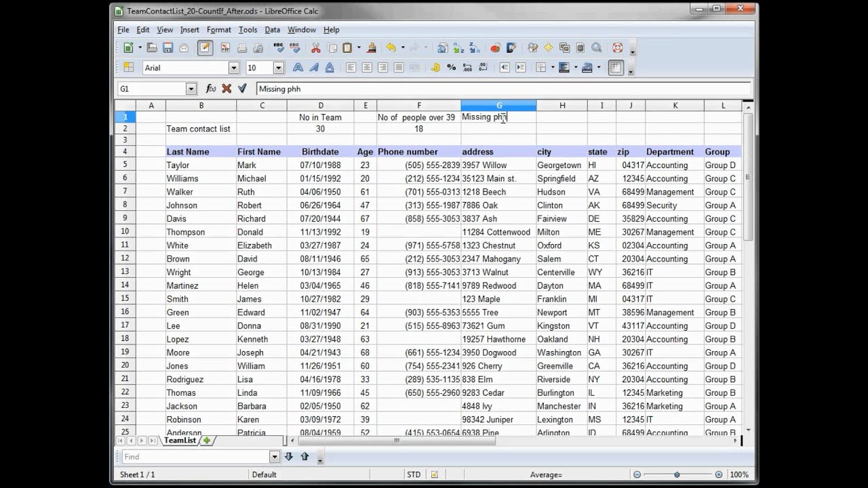Click the Zoom magnifier icon
Screen dimensions: 868x488
tap(597, 48)
